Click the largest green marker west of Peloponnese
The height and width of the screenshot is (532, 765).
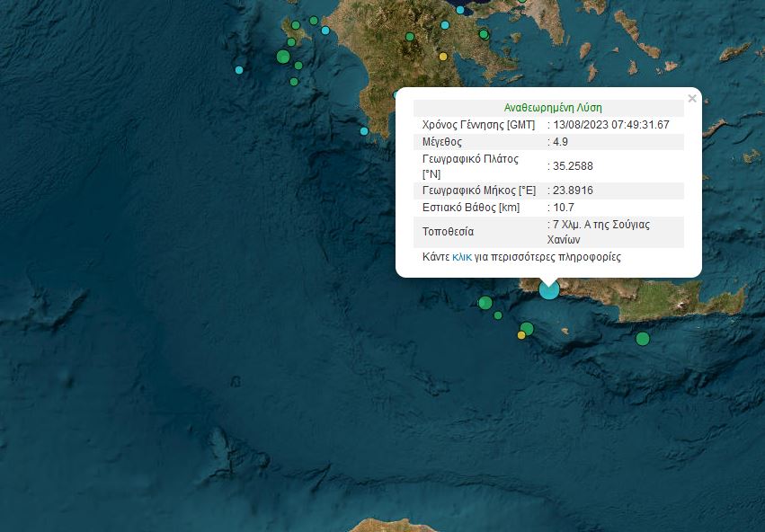coord(283,57)
